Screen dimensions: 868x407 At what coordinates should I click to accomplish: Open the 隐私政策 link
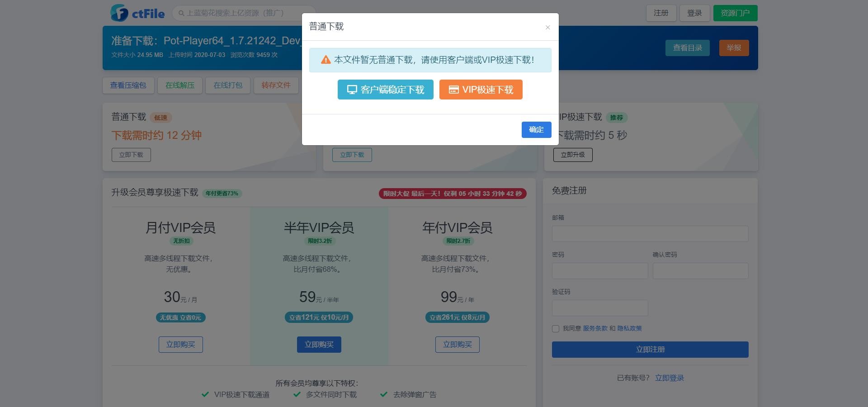(x=629, y=328)
